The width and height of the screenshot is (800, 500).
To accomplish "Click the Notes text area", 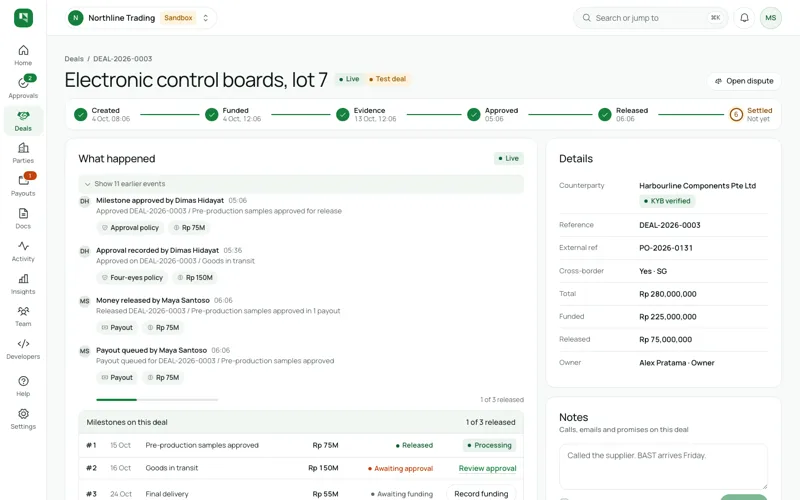I will click(x=663, y=467).
